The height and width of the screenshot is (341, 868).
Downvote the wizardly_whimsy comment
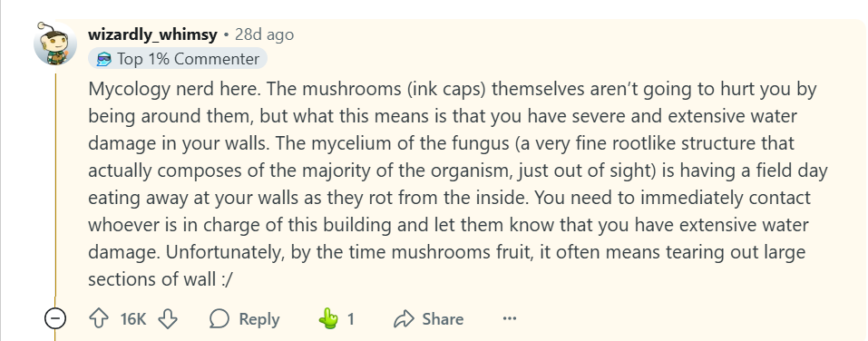168,319
